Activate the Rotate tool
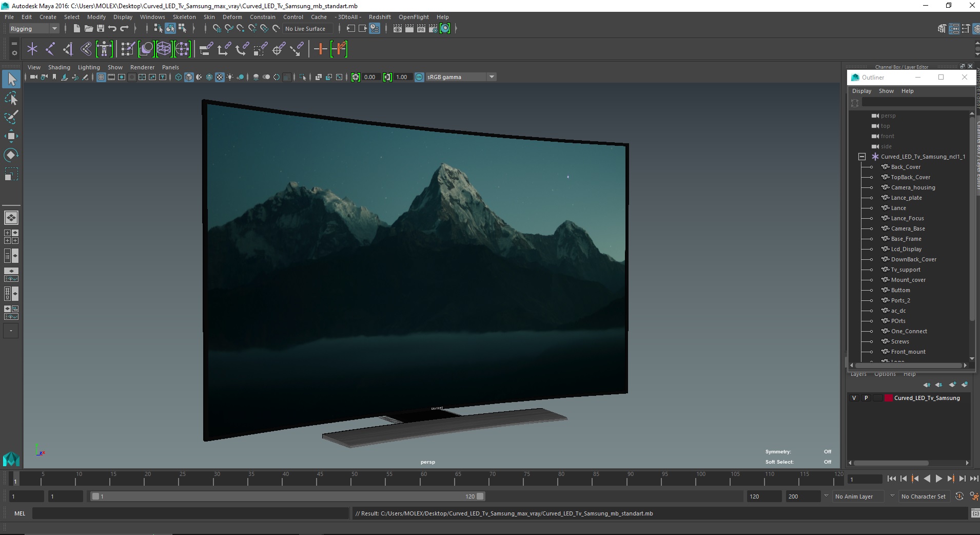Viewport: 980px width, 535px height. (x=11, y=155)
